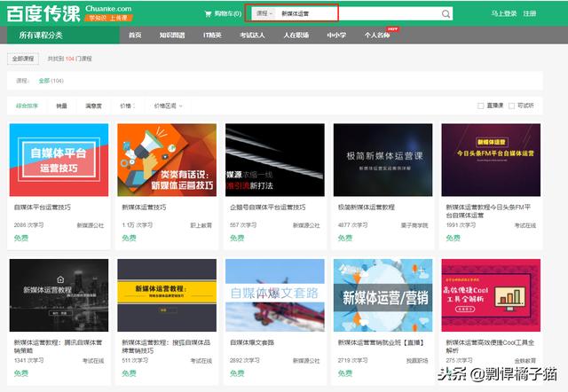Open 今日头条FM平台自媒体运营 thumbnail
Viewport: 568px width, 392px height.
pos(491,160)
